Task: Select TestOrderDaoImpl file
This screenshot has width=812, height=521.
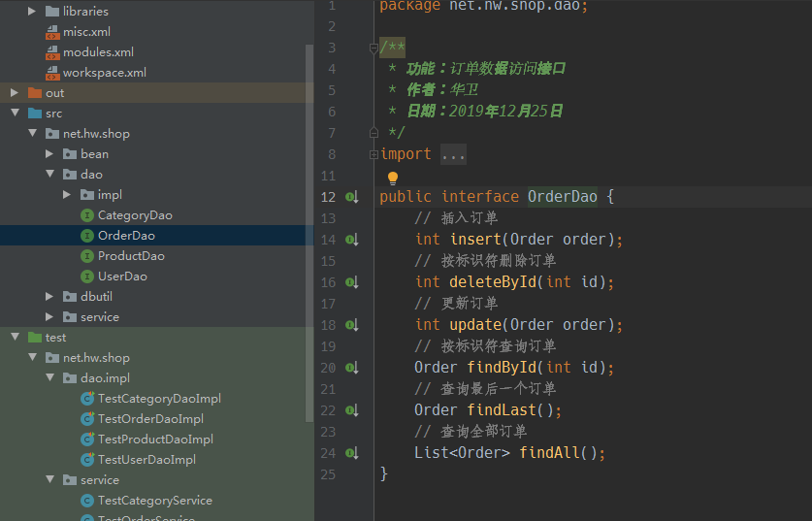Action: click(150, 418)
